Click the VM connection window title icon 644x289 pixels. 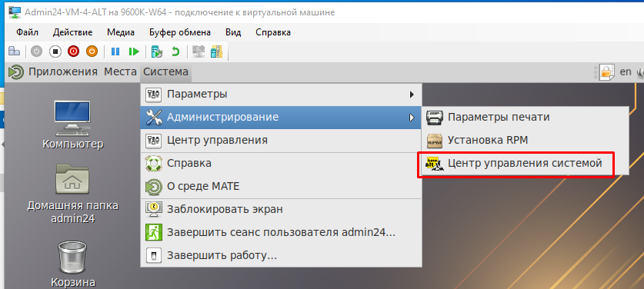pyautogui.click(x=15, y=12)
